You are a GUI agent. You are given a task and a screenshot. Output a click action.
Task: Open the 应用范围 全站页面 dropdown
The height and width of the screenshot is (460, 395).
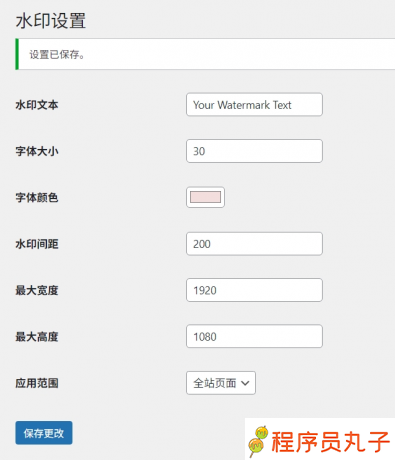(x=221, y=383)
